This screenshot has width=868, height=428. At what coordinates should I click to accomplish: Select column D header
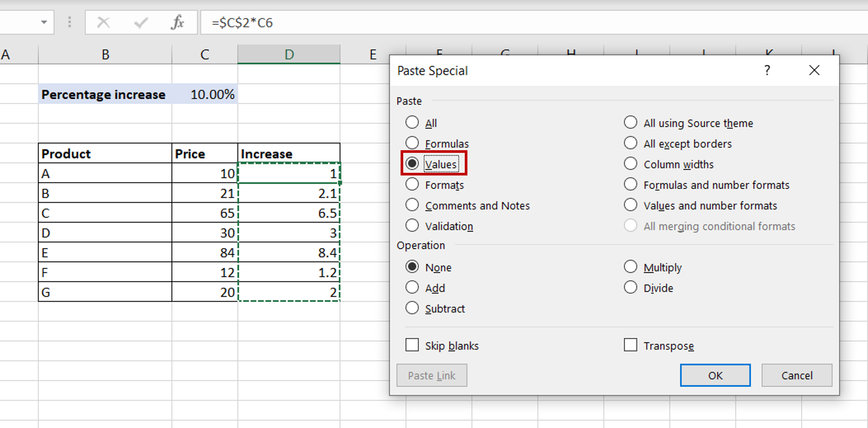click(x=289, y=54)
